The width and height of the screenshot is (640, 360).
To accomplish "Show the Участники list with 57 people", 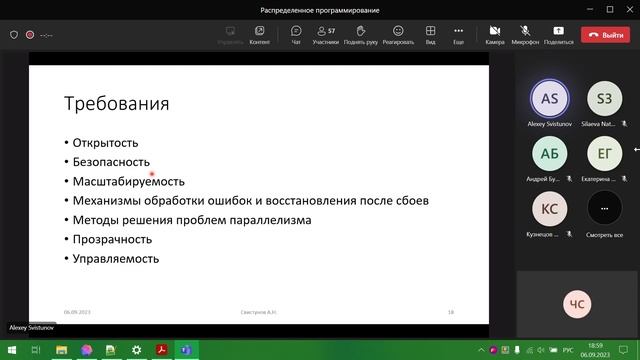I will tap(326, 35).
